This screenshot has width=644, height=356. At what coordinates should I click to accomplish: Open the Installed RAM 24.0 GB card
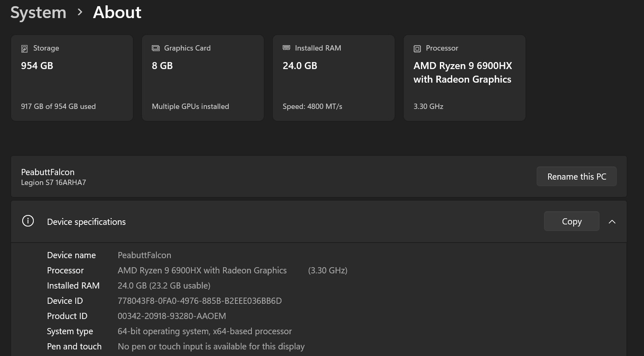[334, 78]
